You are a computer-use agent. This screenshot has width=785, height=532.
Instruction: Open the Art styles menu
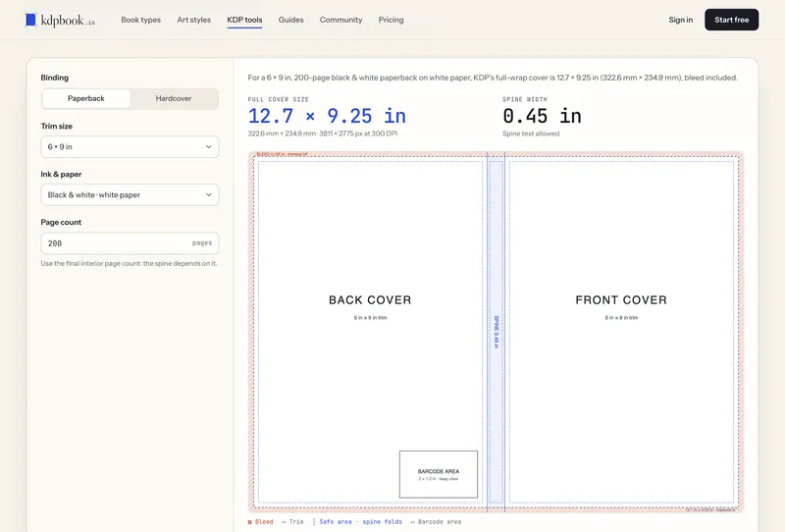coord(193,20)
